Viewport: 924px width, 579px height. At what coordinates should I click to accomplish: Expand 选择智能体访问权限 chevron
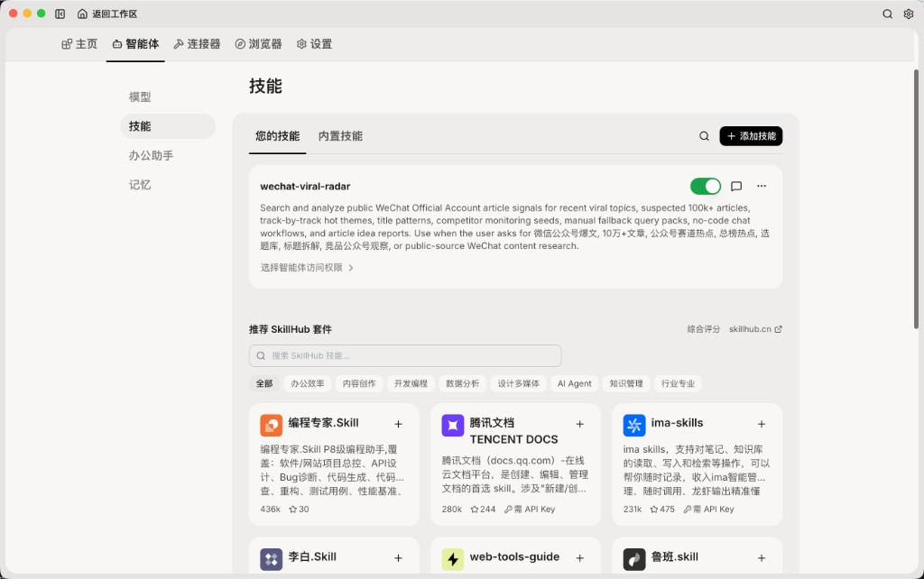pos(351,268)
